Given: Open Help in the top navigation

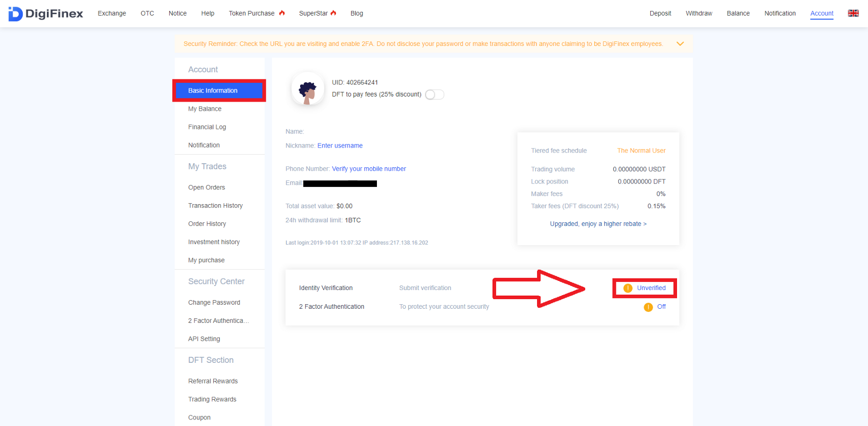Looking at the screenshot, I should 208,13.
